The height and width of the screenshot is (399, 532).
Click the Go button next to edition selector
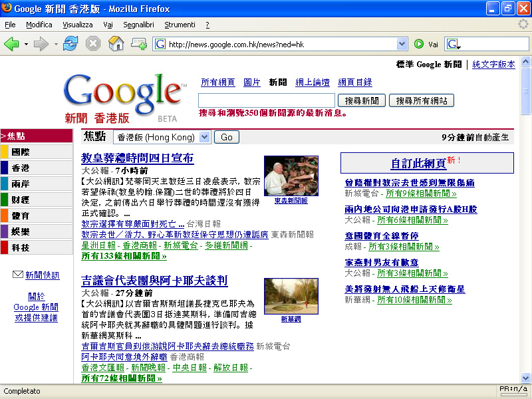coord(227,137)
